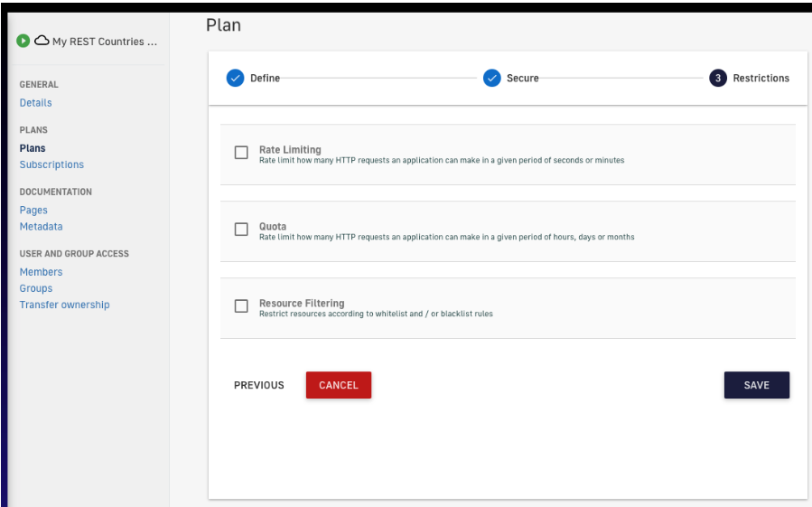Image resolution: width=812 pixels, height=507 pixels.
Task: Go to documentation Pages
Action: click(x=33, y=211)
